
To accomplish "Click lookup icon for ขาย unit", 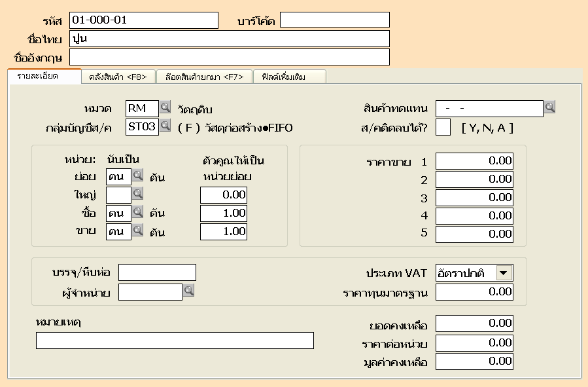I will (x=137, y=230).
